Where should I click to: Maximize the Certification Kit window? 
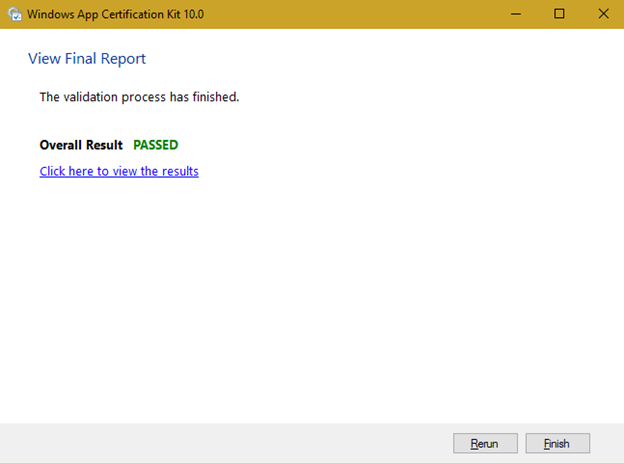[559, 14]
